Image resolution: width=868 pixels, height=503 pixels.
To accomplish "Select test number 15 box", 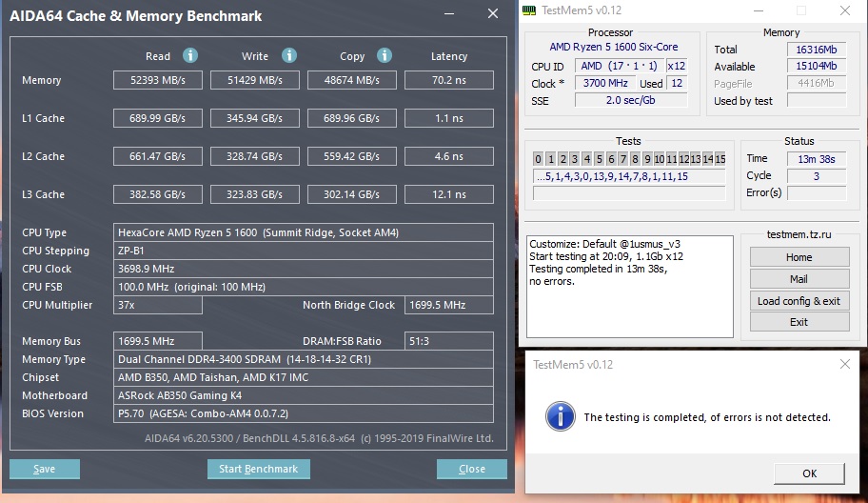I will coord(720,159).
